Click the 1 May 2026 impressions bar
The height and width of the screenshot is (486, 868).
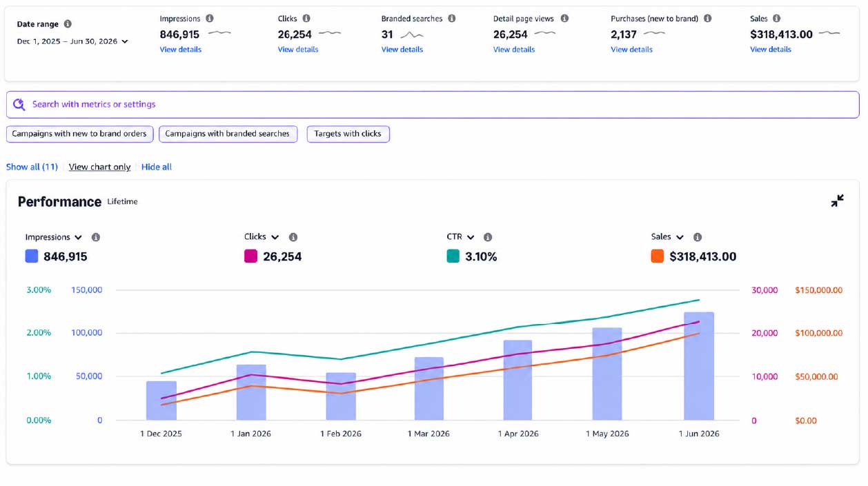coord(607,374)
